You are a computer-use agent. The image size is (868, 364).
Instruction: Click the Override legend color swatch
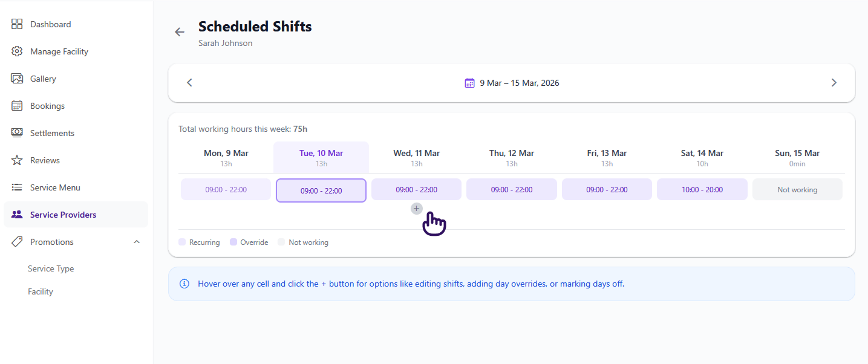click(233, 242)
